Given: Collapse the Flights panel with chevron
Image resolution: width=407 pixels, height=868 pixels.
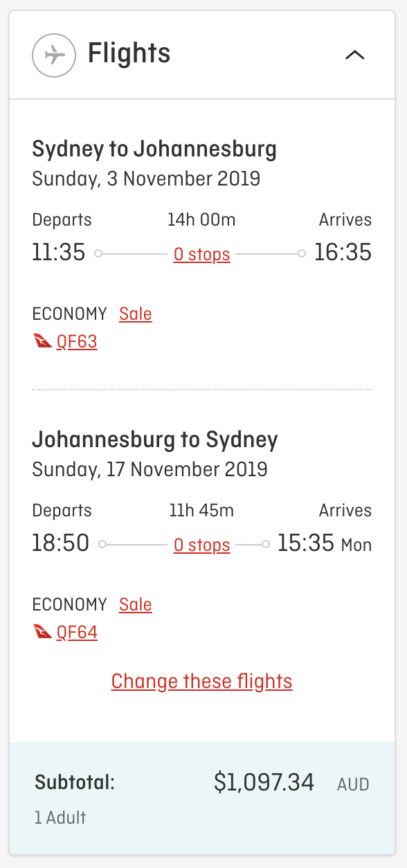Looking at the screenshot, I should [x=355, y=55].
